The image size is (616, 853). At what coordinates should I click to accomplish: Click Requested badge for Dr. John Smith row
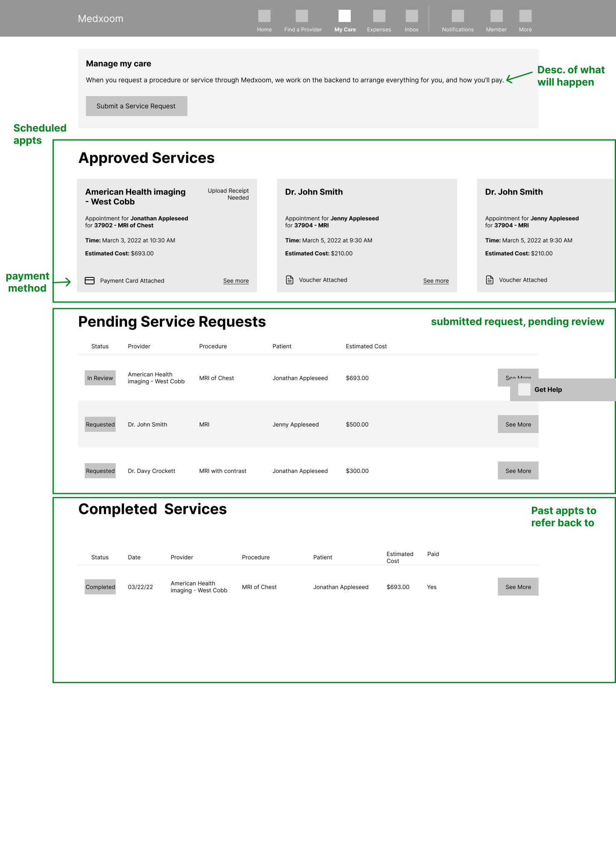[100, 424]
